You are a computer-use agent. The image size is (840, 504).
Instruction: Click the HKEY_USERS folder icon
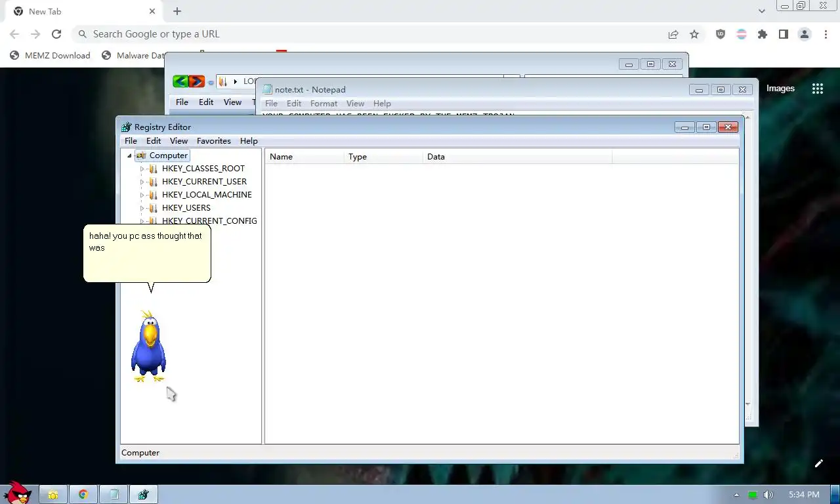pyautogui.click(x=153, y=208)
